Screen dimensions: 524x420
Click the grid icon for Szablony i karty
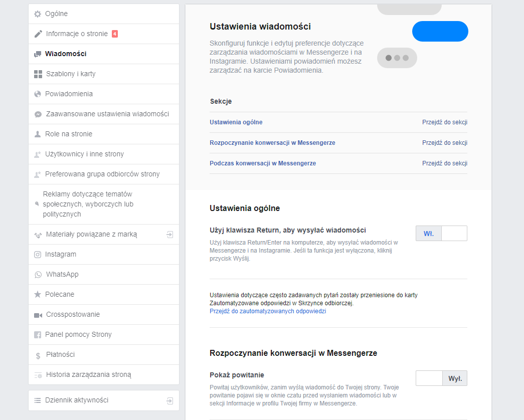pos(38,74)
